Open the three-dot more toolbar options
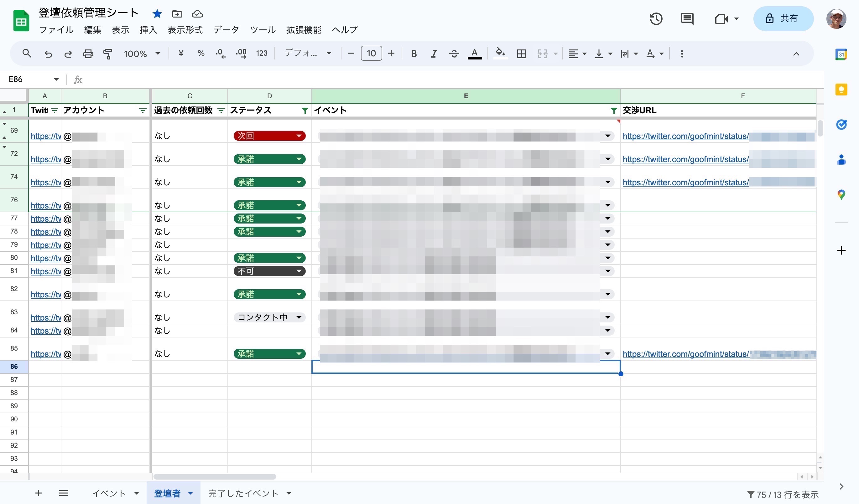The height and width of the screenshot is (504, 859). click(x=682, y=54)
